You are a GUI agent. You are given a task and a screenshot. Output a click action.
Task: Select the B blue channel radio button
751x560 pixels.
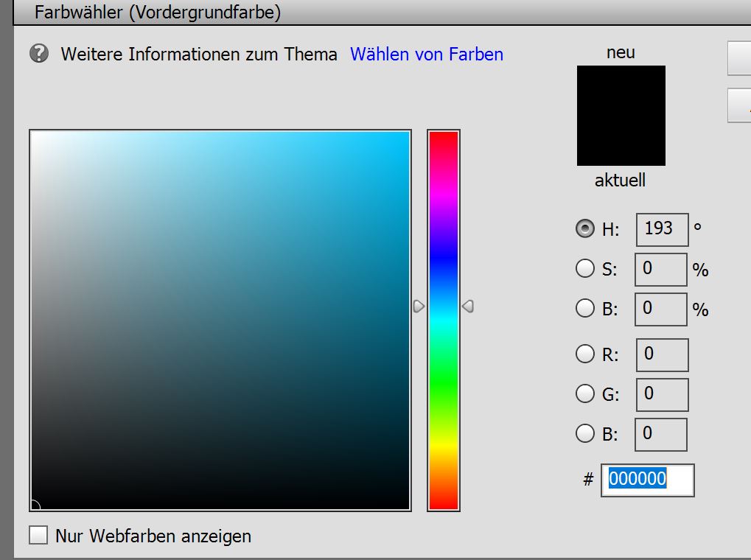pyautogui.click(x=585, y=434)
